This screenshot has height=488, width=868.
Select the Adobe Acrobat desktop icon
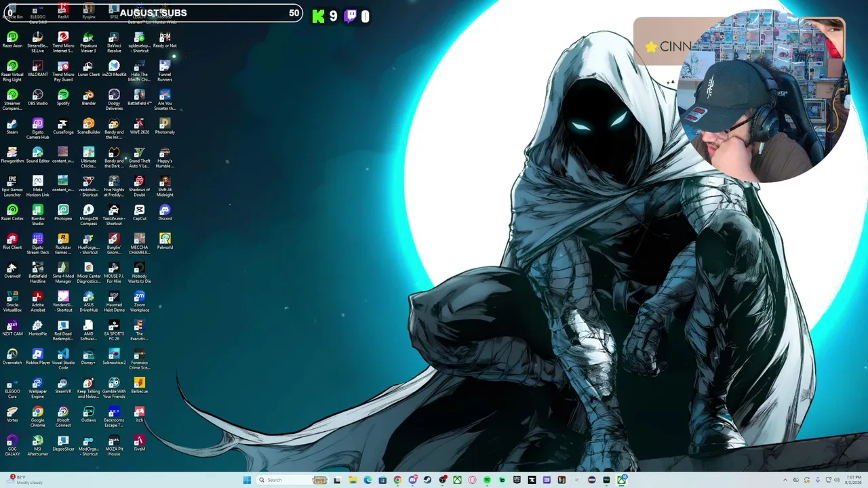pos(37,302)
